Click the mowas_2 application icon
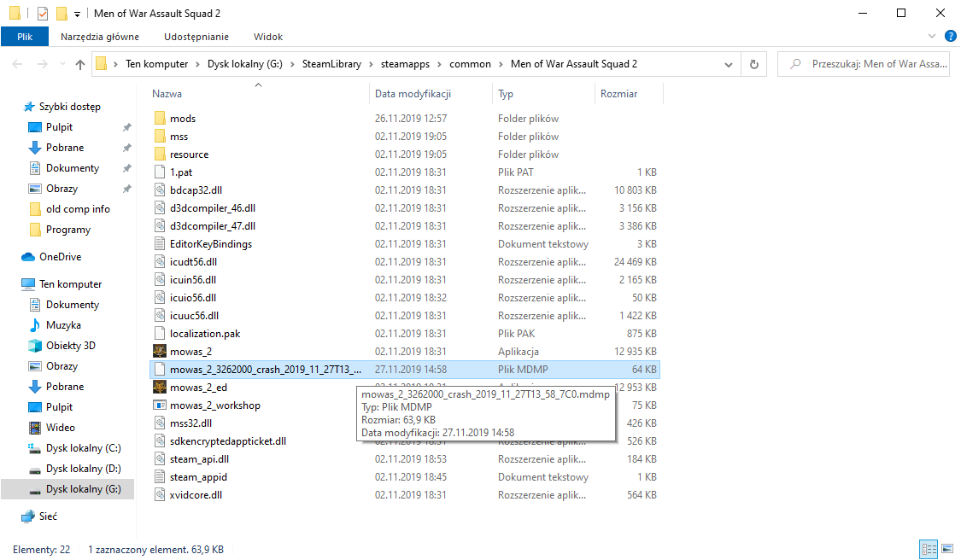This screenshot has width=961, height=560. (x=160, y=351)
